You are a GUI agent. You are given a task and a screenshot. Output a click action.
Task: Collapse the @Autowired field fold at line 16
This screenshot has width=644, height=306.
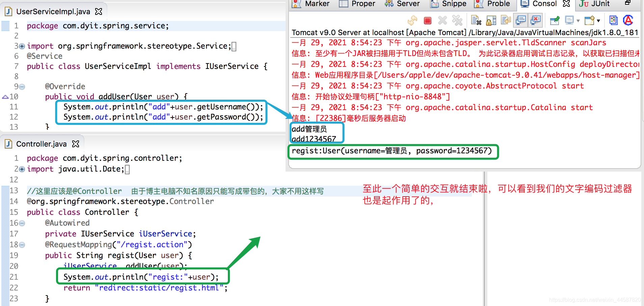tap(22, 223)
